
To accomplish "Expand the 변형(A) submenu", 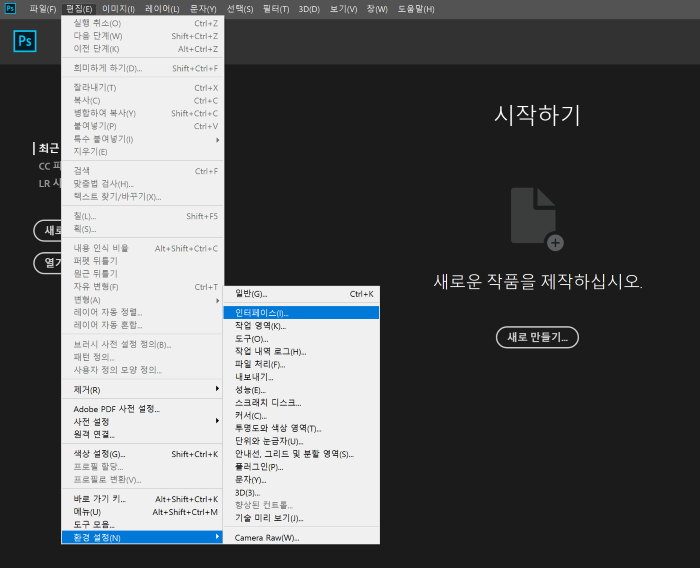I will (142, 300).
